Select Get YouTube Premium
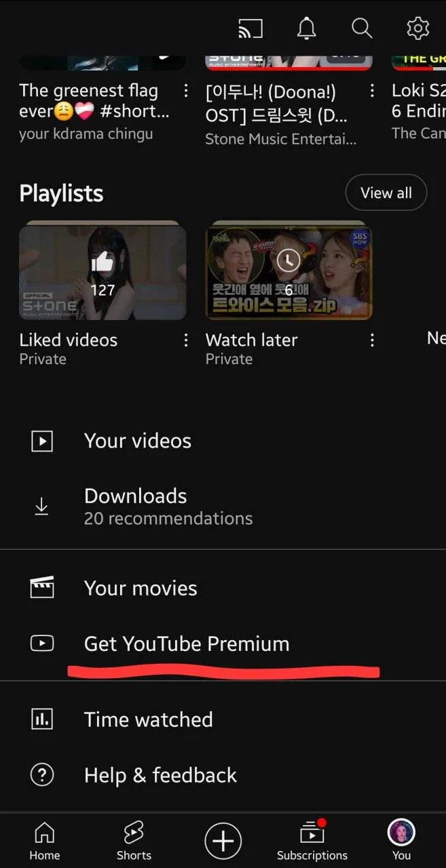 tap(223, 643)
